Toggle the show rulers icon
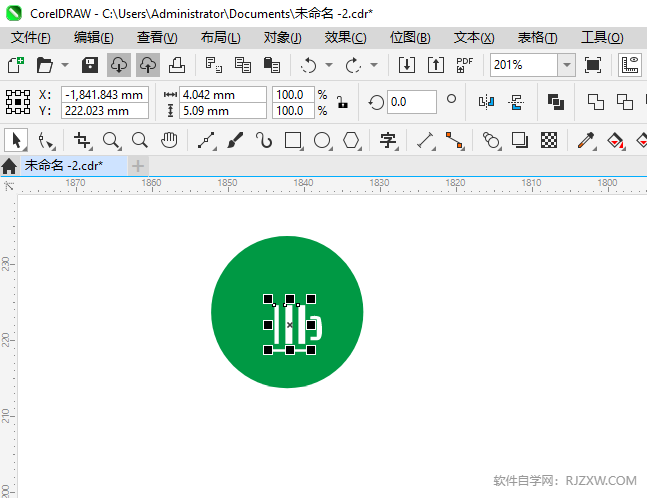 click(x=630, y=65)
